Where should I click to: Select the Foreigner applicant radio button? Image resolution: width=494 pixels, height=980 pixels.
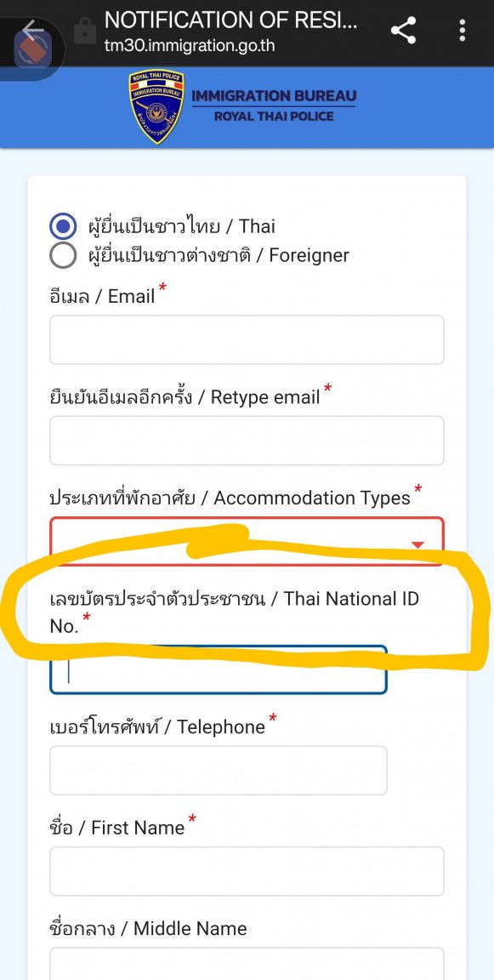[x=63, y=255]
